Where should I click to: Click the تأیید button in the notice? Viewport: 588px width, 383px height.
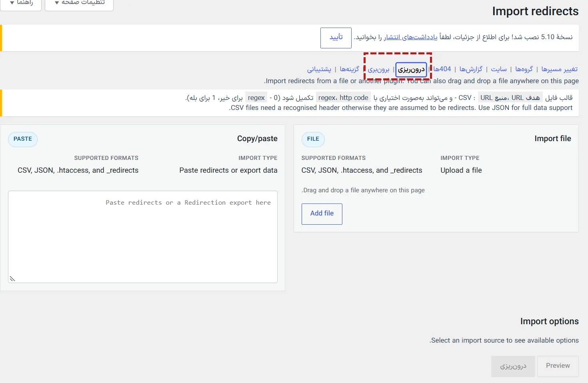pyautogui.click(x=336, y=38)
